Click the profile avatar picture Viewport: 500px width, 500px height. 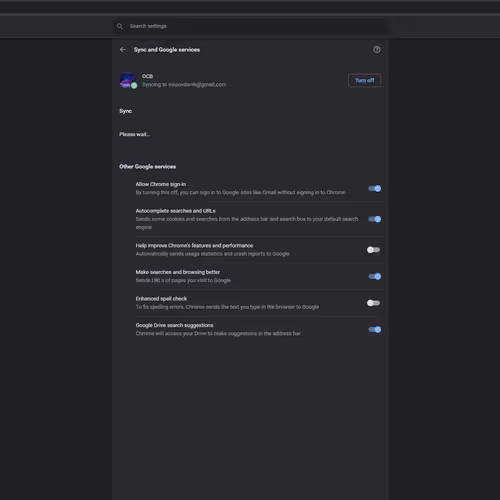coord(128,80)
